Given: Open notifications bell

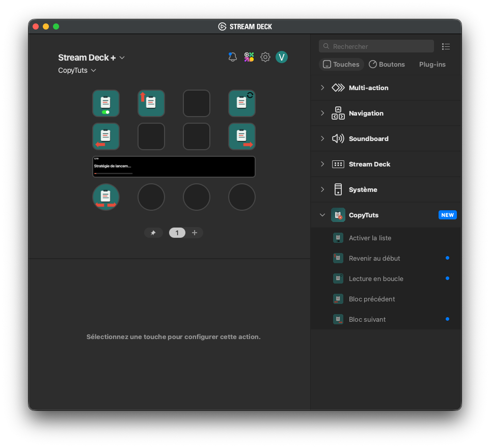Looking at the screenshot, I should point(232,57).
